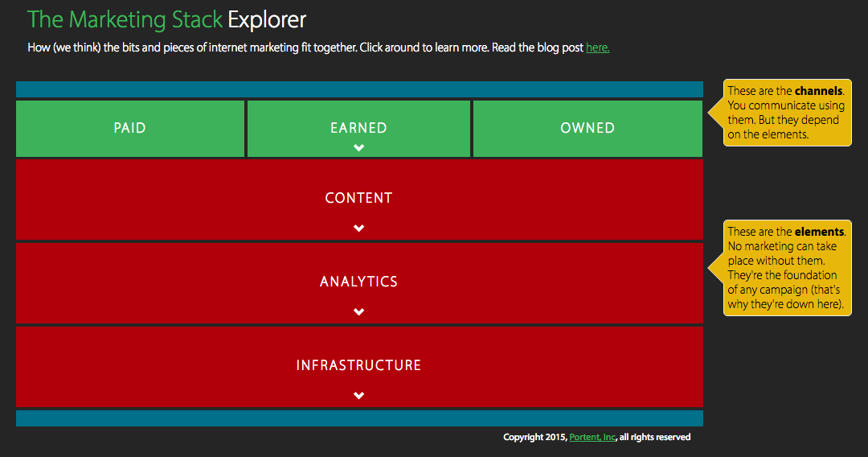Expand INFRASTRUCTURE using its chevron arrow
The image size is (868, 457).
(x=359, y=396)
